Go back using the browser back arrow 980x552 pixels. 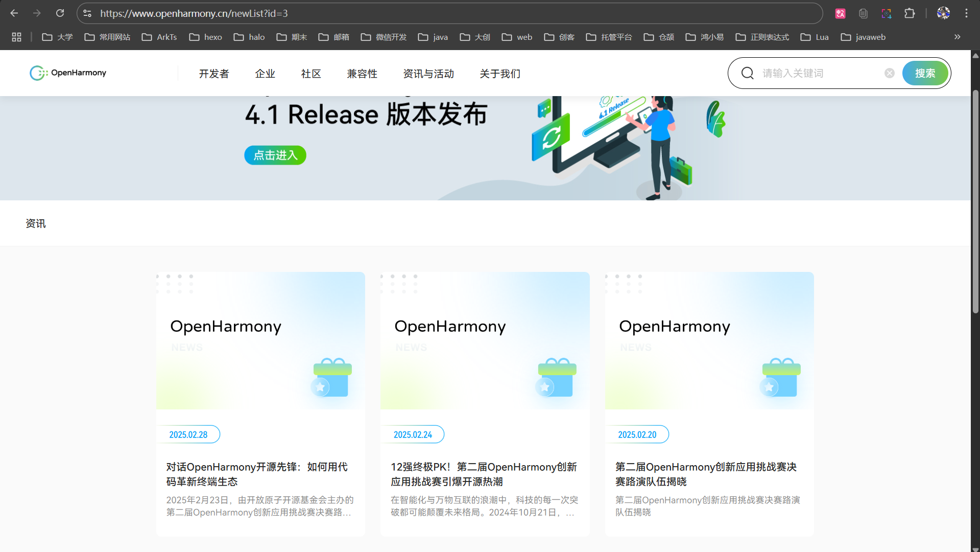[14, 13]
